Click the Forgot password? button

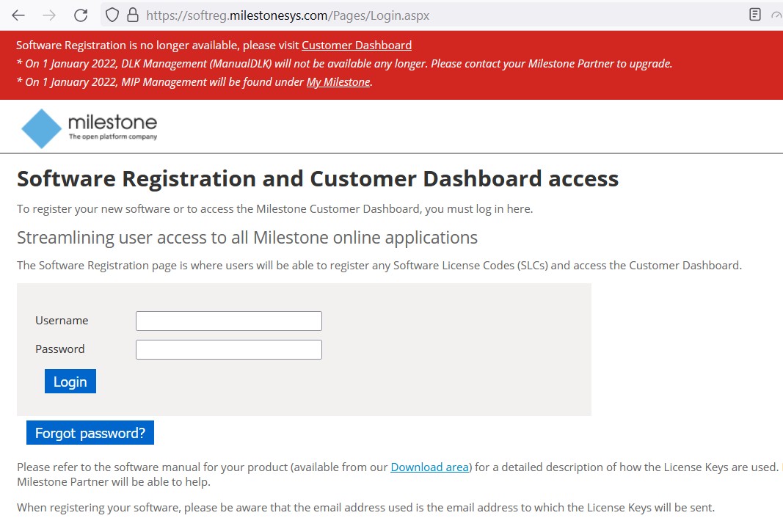point(90,433)
